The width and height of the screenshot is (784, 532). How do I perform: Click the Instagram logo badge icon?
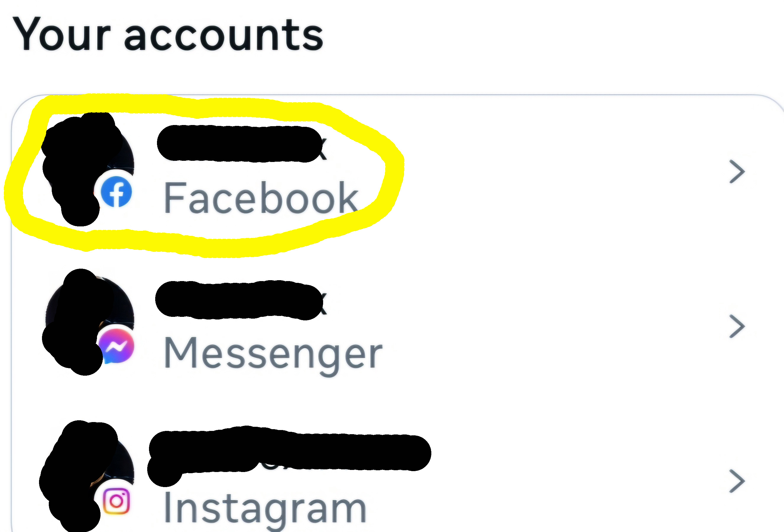click(x=116, y=501)
